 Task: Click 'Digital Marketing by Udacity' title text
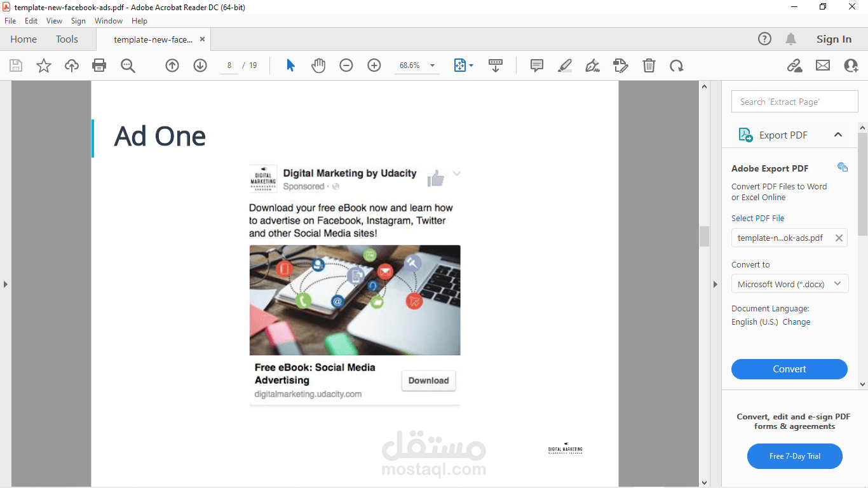[x=349, y=173]
